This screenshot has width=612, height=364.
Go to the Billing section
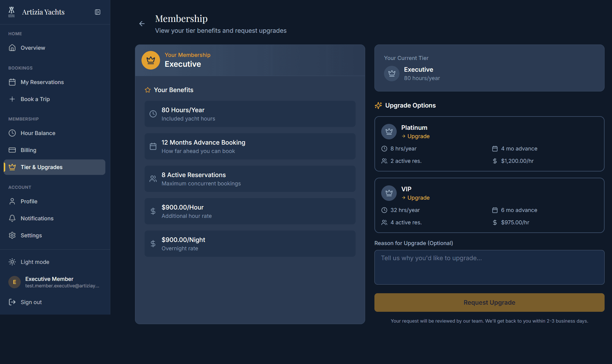pos(28,150)
